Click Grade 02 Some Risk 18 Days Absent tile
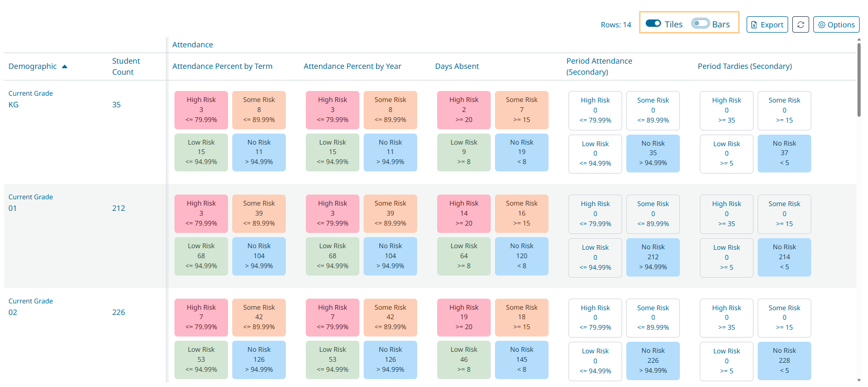The width and height of the screenshot is (868, 387). pos(521,317)
